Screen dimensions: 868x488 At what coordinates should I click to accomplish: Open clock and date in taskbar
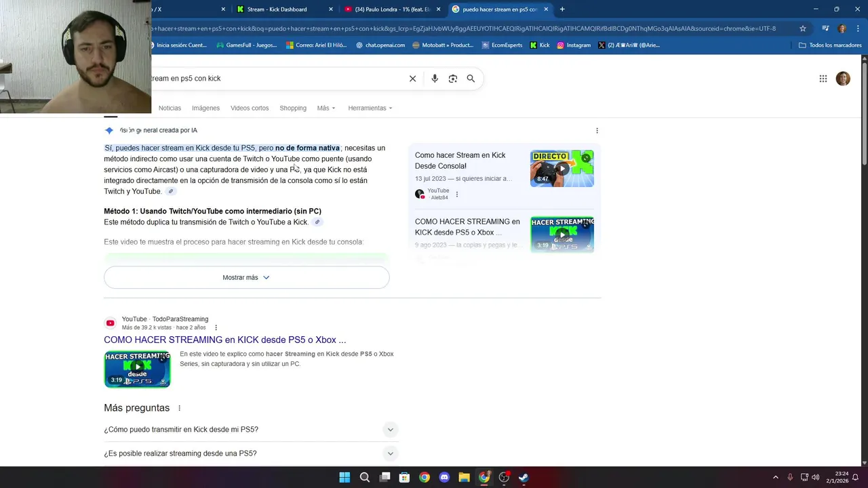(837, 477)
